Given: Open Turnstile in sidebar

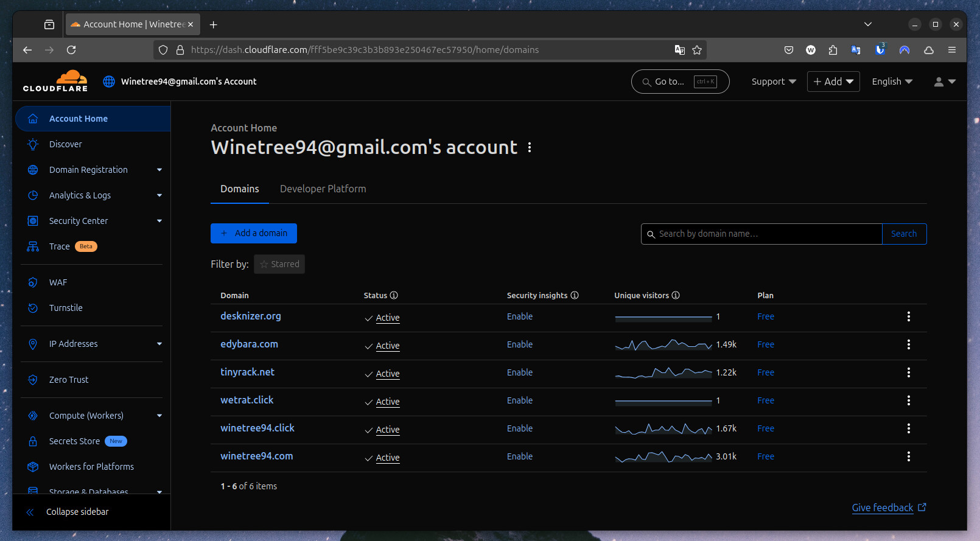Looking at the screenshot, I should pos(93,308).
